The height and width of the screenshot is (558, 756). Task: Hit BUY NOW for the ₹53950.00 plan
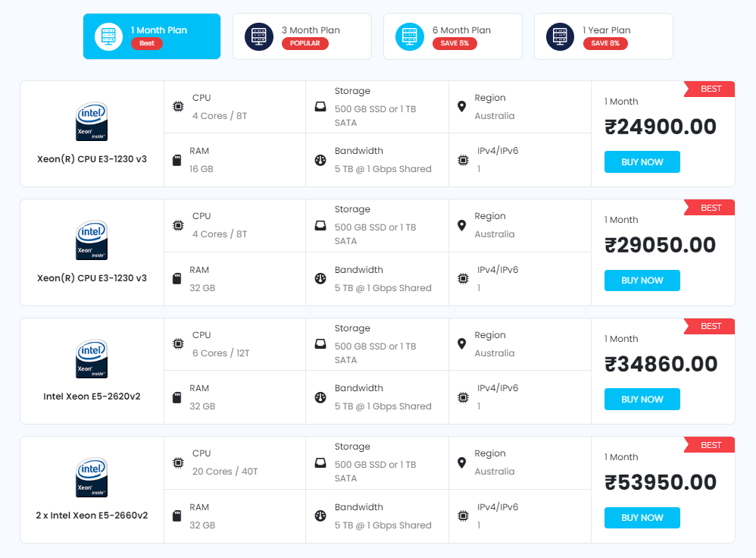642,518
